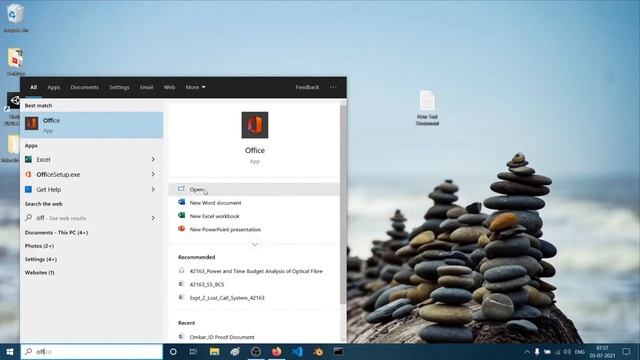Click the microphone tray icon

(x=537, y=352)
